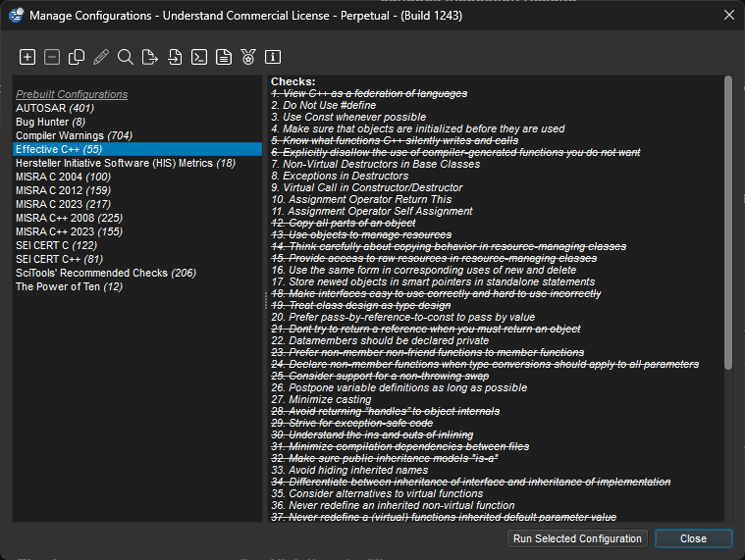Click check '2. Do Not Use #define'
The height and width of the screenshot is (560, 745).
click(323, 105)
